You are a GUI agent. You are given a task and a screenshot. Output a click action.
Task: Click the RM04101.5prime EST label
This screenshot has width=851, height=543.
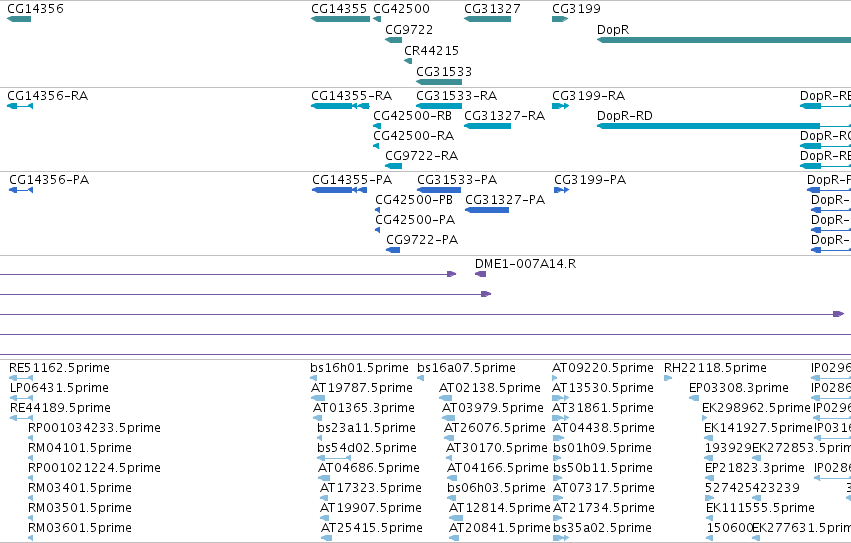(x=80, y=448)
